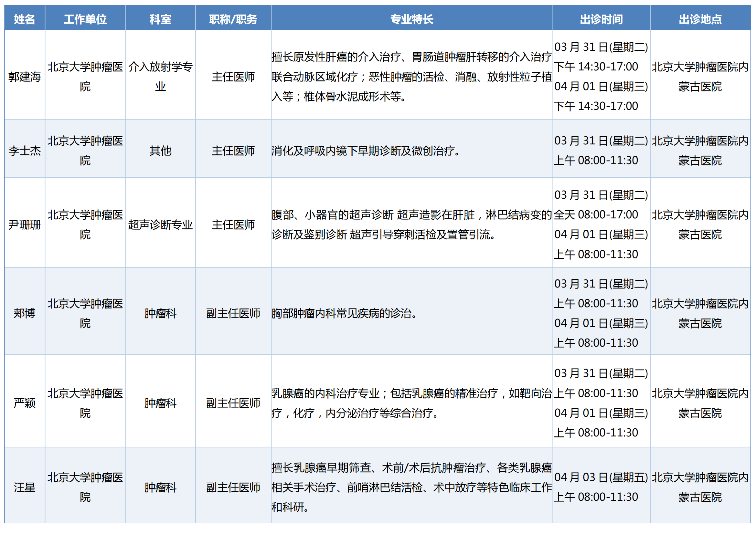Viewport: 756px width, 534px height.
Task: Select the name cell 李士杰
Action: click(x=24, y=151)
